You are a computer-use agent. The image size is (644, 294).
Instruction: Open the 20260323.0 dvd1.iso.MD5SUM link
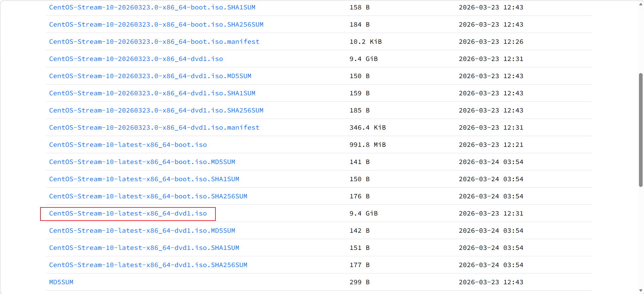pyautogui.click(x=150, y=76)
